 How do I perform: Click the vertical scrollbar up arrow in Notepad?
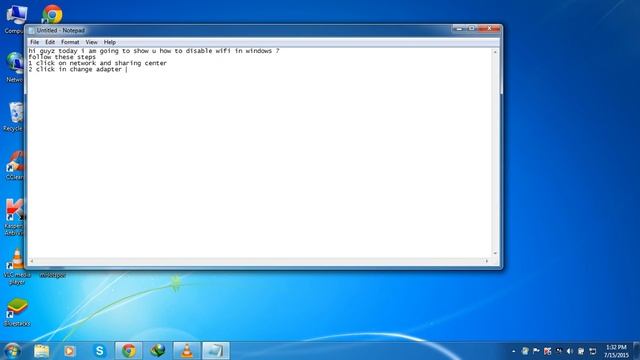tap(495, 52)
